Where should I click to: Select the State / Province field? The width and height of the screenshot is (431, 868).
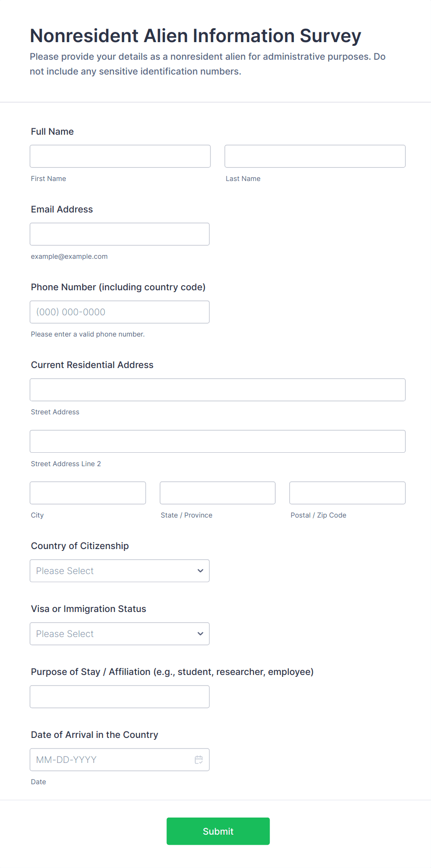coord(218,493)
